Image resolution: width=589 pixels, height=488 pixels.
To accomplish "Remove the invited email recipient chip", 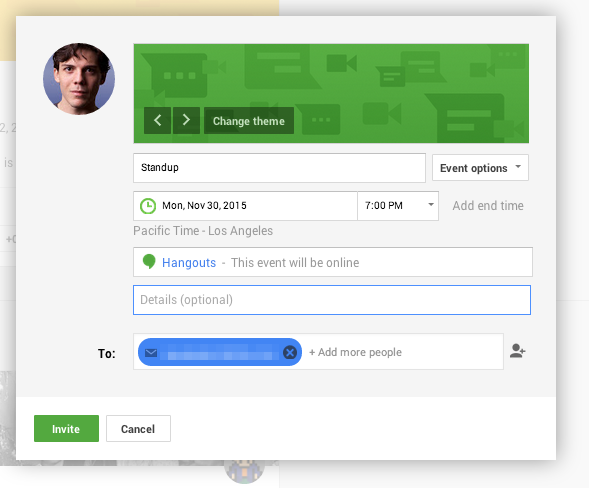I will (x=290, y=352).
